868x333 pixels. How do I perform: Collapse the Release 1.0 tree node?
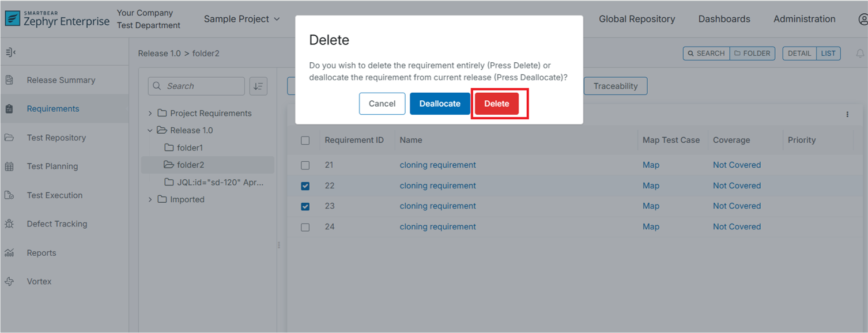tap(150, 130)
